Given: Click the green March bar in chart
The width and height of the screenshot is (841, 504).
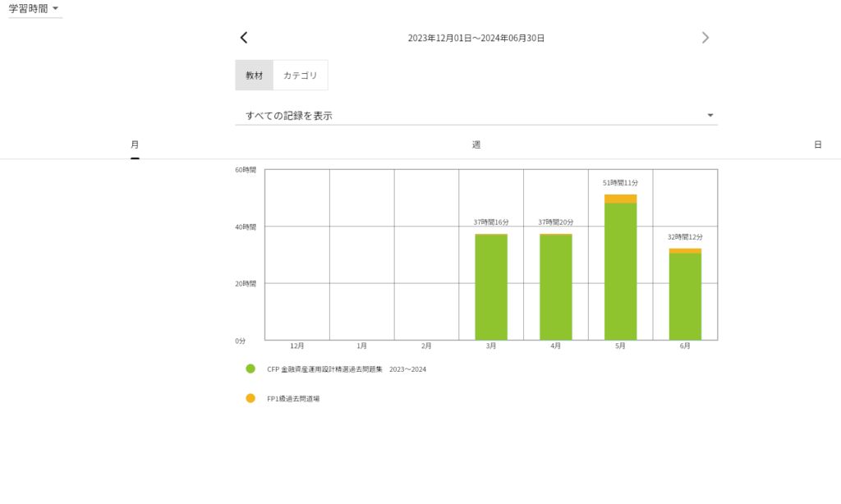Looking at the screenshot, I should [491, 287].
